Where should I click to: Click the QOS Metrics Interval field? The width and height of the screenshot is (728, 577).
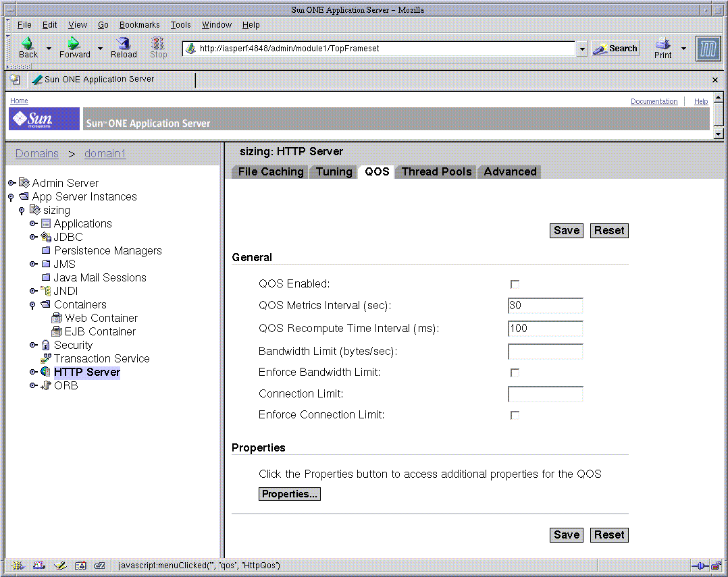546,306
